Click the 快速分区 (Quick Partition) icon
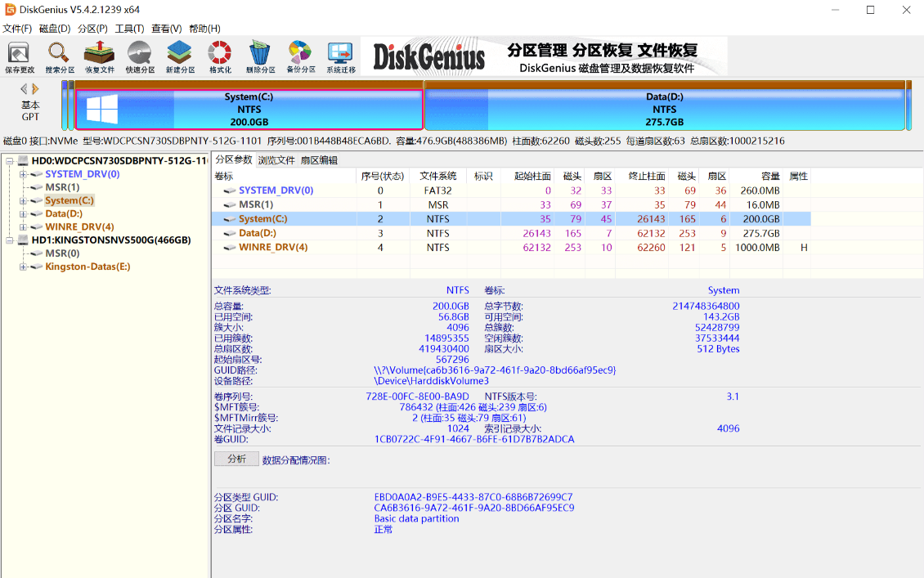924x578 pixels. point(140,56)
